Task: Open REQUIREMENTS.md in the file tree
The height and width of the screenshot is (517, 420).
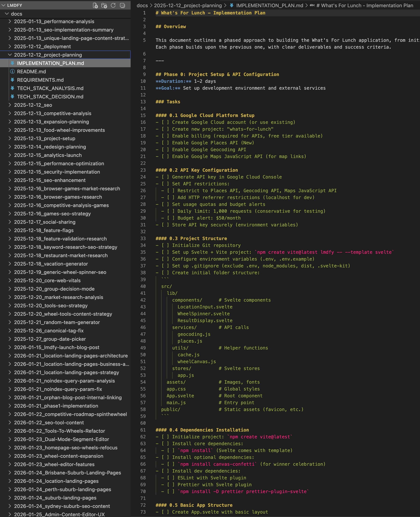Action: tap(40, 80)
